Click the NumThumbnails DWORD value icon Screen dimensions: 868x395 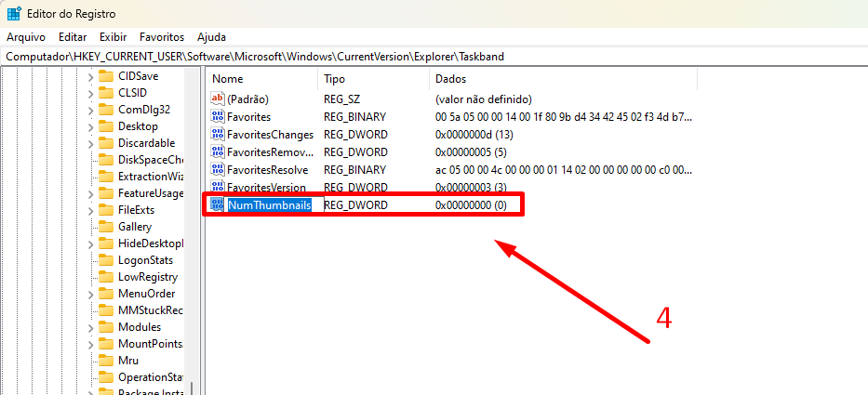coord(218,204)
